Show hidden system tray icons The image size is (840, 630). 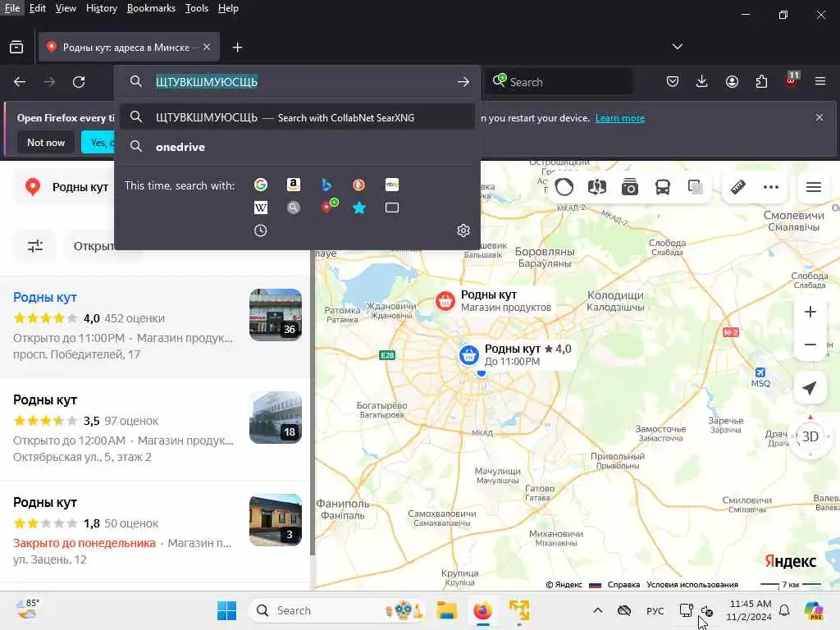[598, 610]
